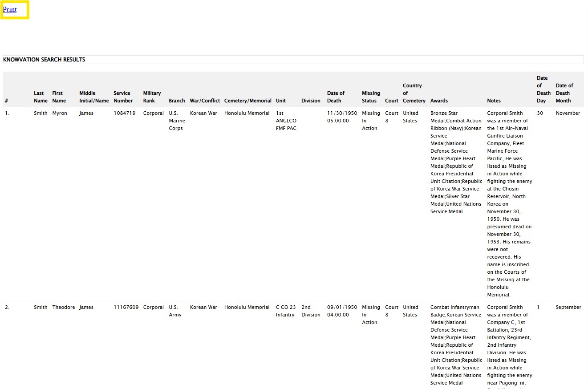588x389 pixels.
Task: Select the Last Name column header
Action: 41,97
